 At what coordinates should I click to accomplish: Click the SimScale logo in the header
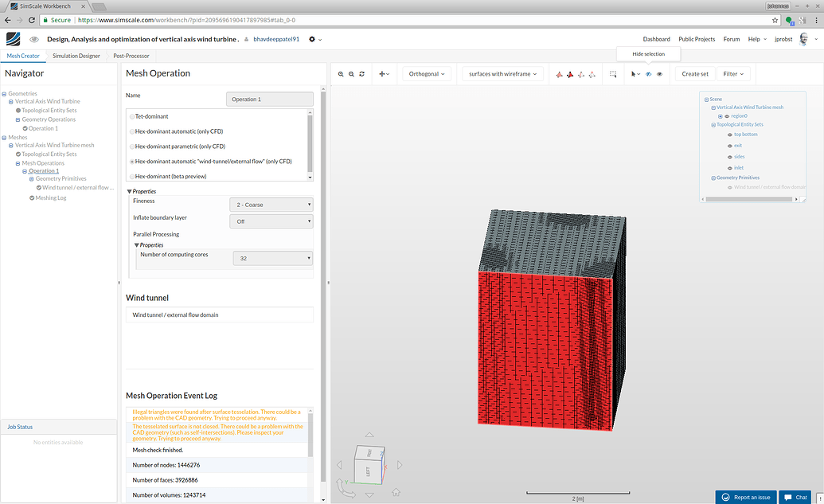pos(13,38)
